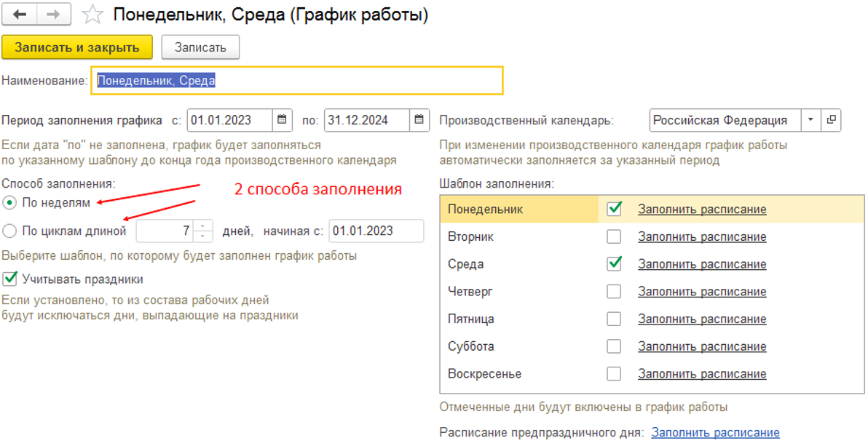Add form to favorites with star icon
The image size is (868, 446).
92,15
